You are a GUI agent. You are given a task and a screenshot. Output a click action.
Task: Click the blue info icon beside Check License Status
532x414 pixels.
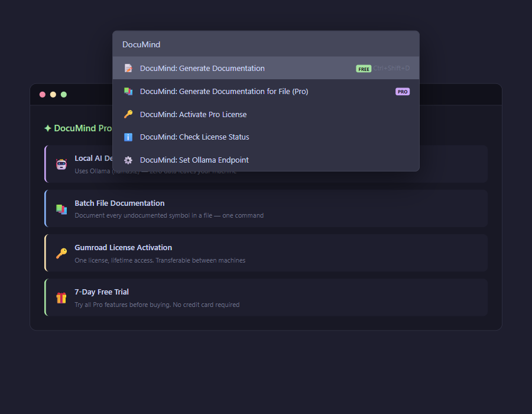point(128,137)
